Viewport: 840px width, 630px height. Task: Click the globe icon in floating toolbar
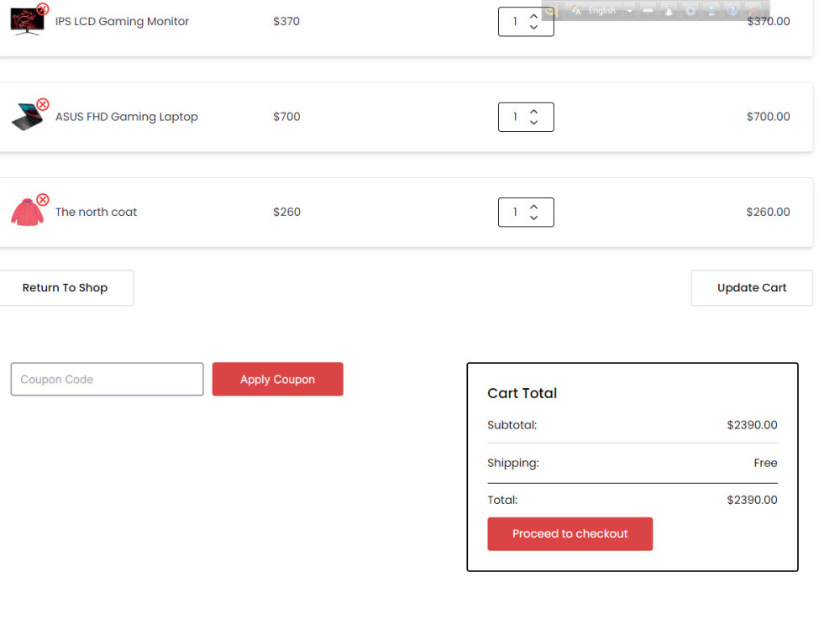(x=711, y=11)
